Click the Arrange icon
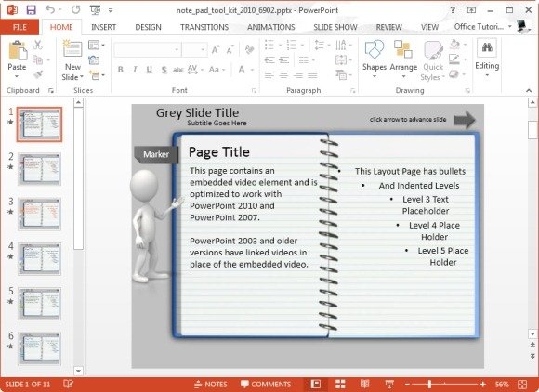539x392 pixels. click(x=403, y=49)
